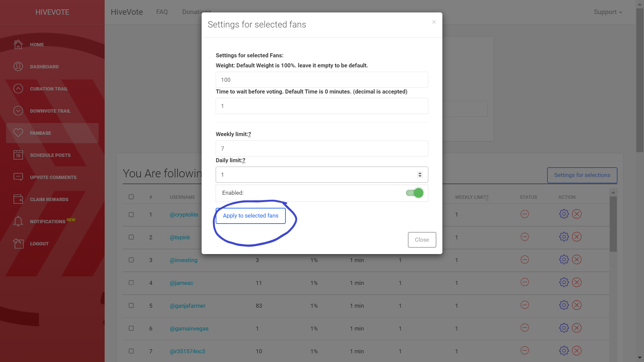
Task: Click the USERNAME column header
Action: pyautogui.click(x=182, y=197)
